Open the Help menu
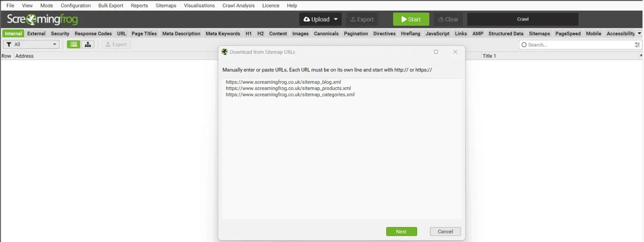The width and height of the screenshot is (644, 242). click(292, 6)
